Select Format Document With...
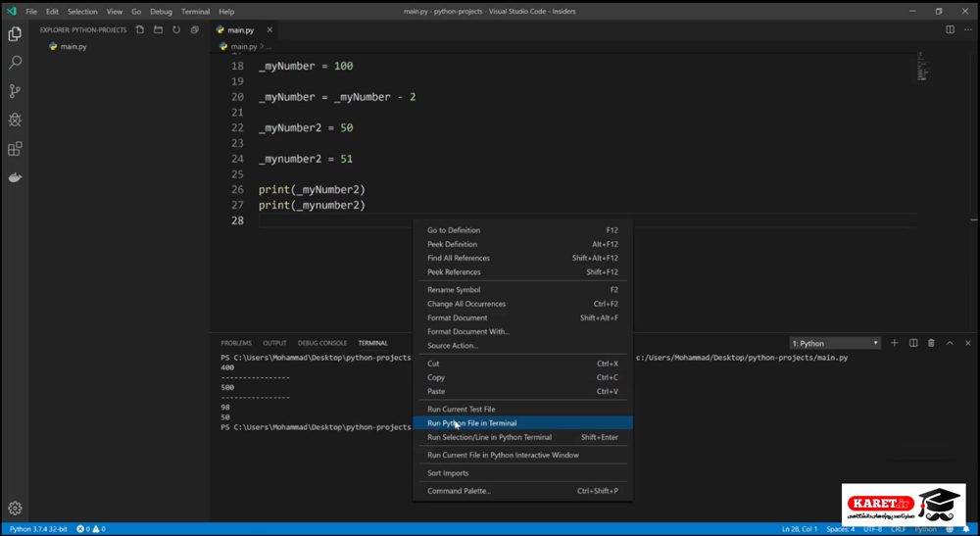Screen dimensions: 980x536 tap(522, 332)
